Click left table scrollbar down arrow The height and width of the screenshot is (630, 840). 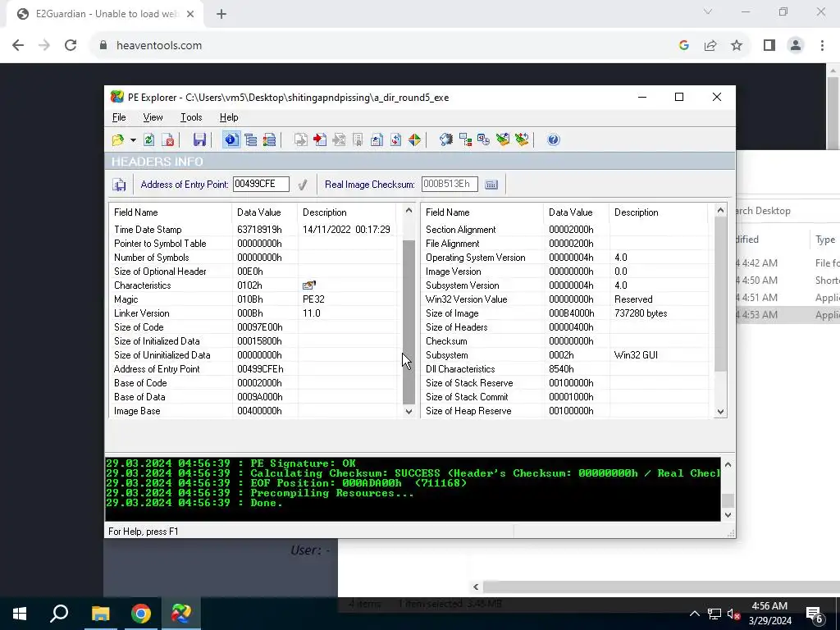(x=409, y=412)
